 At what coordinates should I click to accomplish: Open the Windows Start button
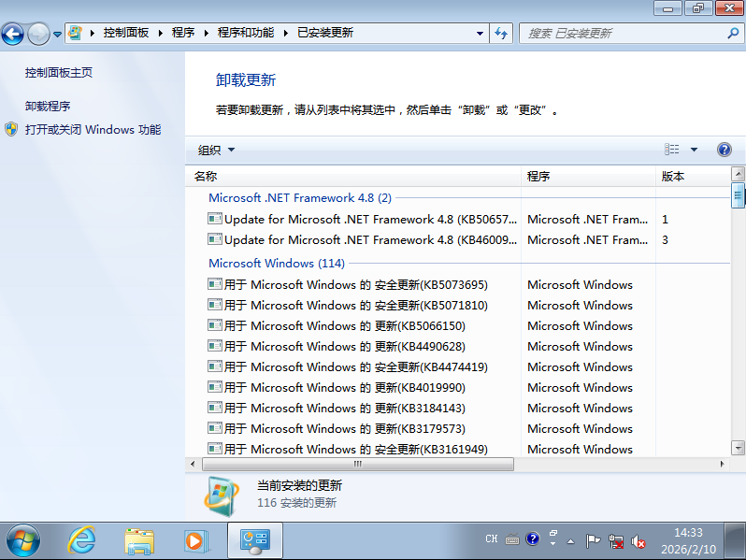coord(22,541)
